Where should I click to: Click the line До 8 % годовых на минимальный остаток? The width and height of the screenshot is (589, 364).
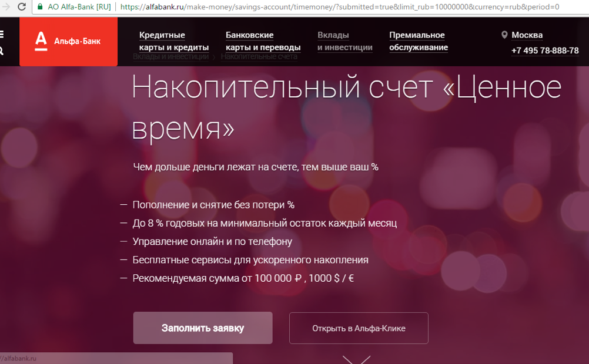pyautogui.click(x=265, y=223)
